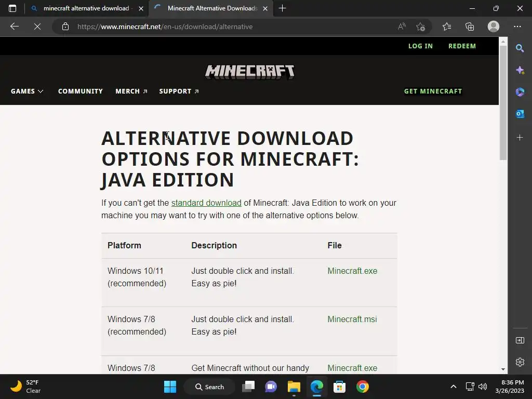Open the MERCH external link
The height and width of the screenshot is (399, 532).
(x=131, y=91)
